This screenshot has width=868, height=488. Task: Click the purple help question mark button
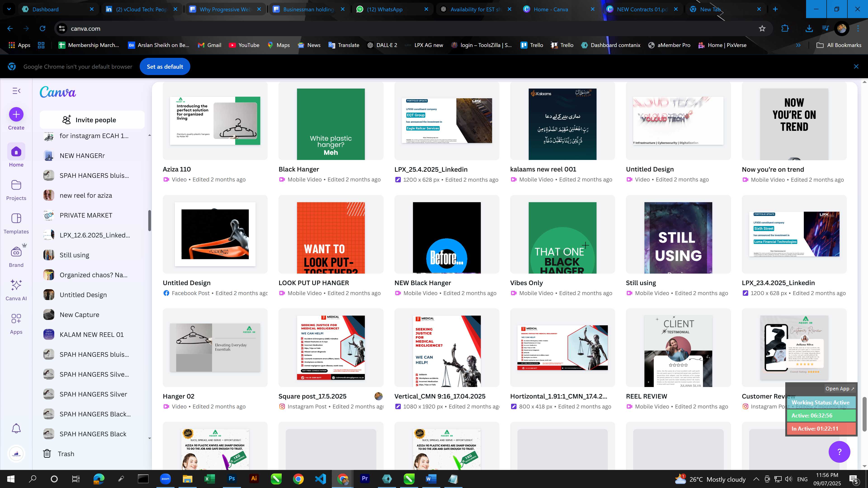(x=839, y=452)
